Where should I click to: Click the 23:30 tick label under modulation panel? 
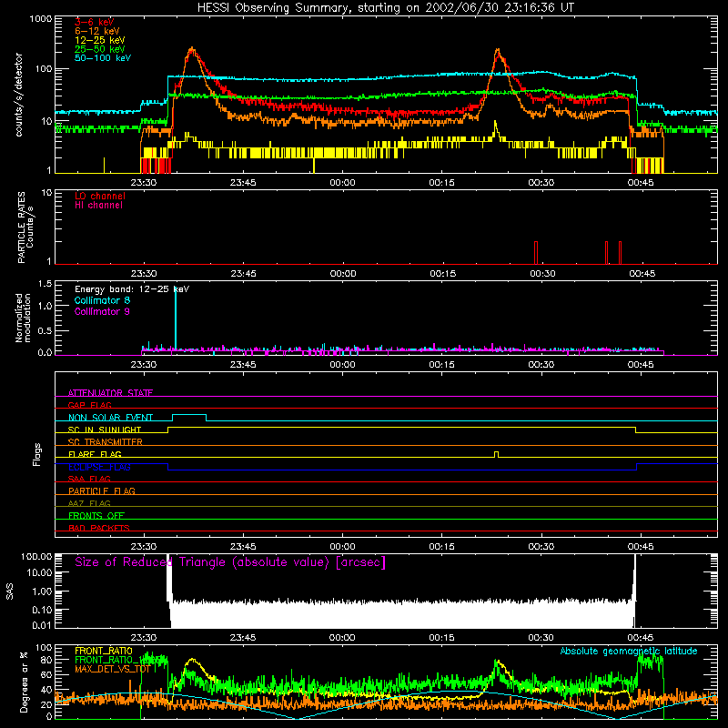pyautogui.click(x=144, y=365)
